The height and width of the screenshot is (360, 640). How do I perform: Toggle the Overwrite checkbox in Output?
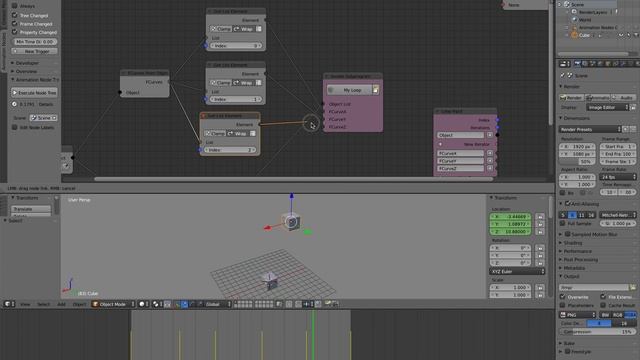[563, 297]
